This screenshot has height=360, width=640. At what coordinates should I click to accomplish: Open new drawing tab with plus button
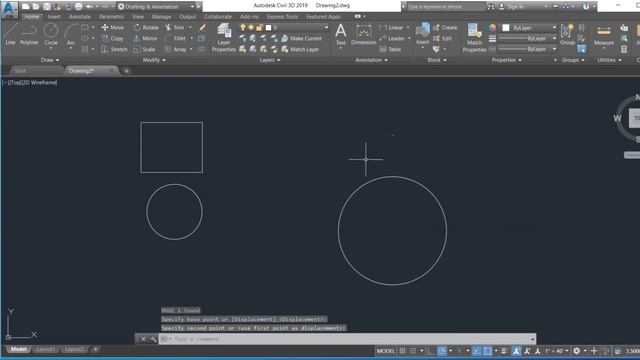[127, 71]
